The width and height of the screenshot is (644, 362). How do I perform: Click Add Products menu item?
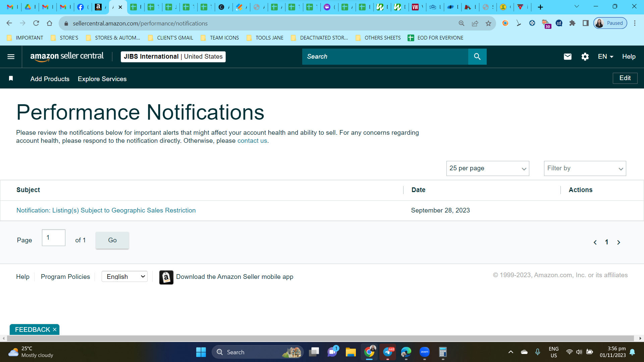pos(50,79)
